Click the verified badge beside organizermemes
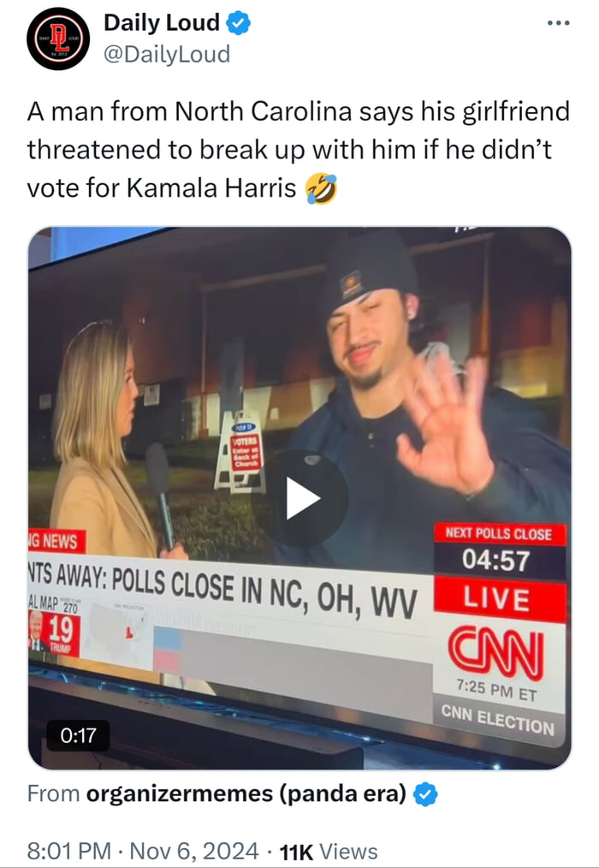This screenshot has width=599, height=868. [425, 794]
